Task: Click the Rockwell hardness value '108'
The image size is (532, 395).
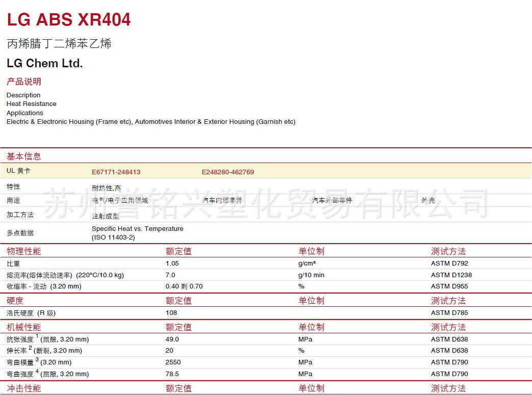Action: pyautogui.click(x=171, y=313)
